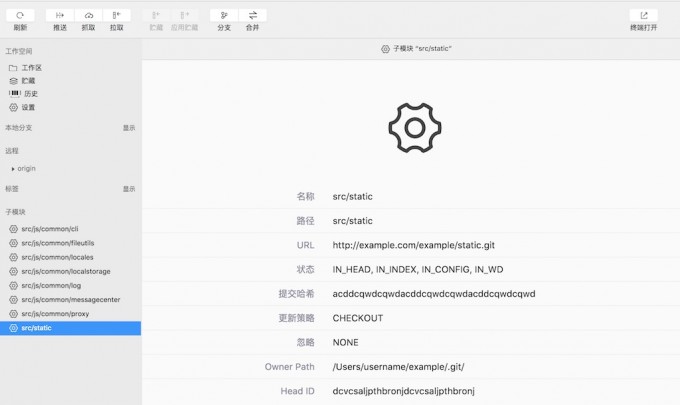Click the Stash (贮藏) toolbar icon
This screenshot has width=680, height=405.
[156, 15]
